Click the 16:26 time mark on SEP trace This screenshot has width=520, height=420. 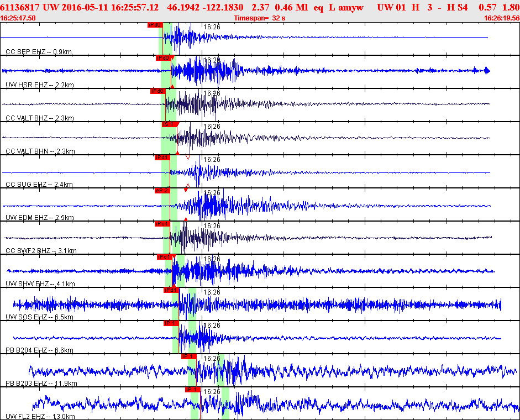pyautogui.click(x=212, y=27)
